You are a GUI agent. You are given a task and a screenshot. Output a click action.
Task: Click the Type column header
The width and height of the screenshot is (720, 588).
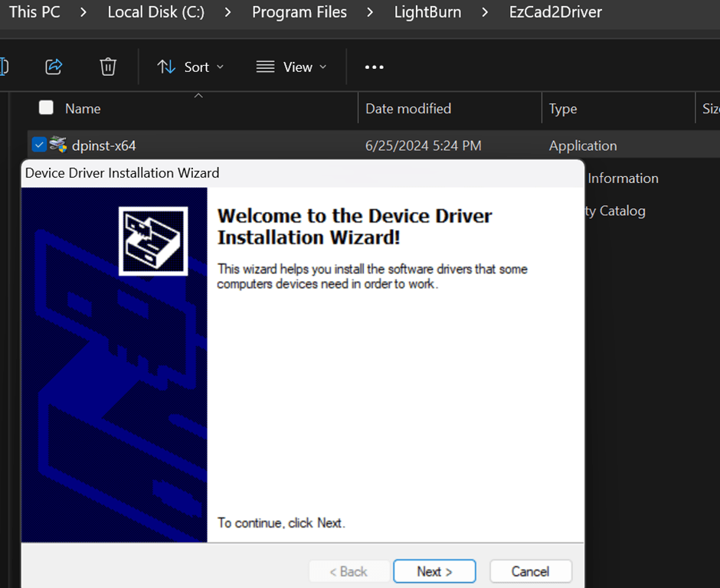tap(563, 109)
